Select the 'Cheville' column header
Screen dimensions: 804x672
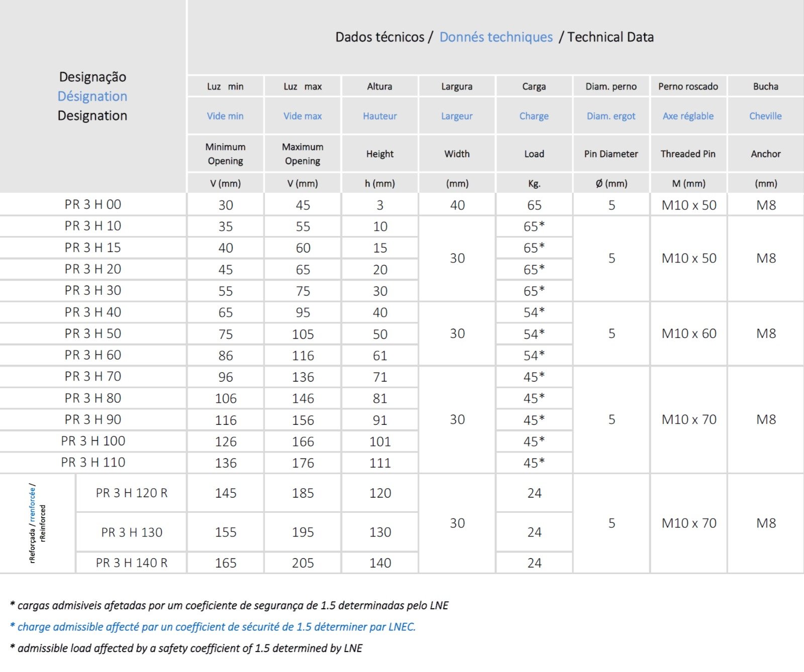765,116
